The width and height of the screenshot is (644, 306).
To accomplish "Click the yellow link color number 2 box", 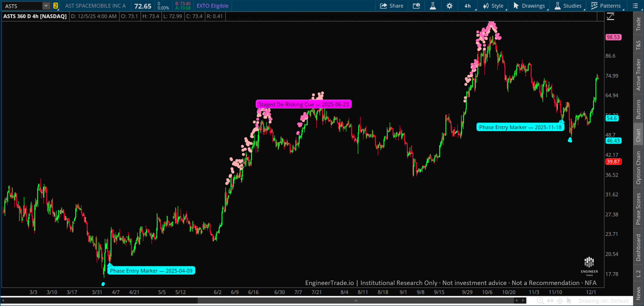I will (56, 6).
